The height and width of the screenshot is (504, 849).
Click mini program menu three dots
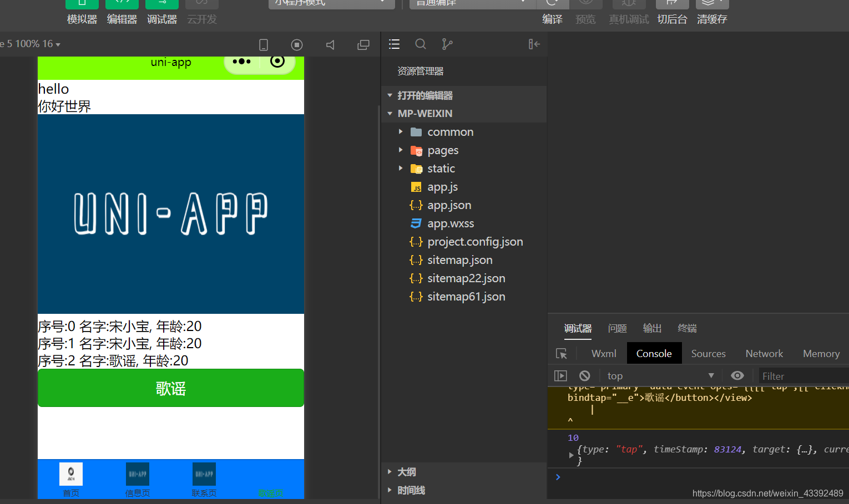pos(241,62)
